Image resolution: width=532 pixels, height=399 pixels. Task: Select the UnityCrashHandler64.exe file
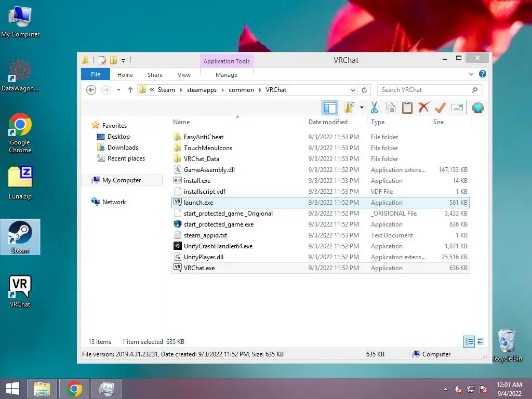320,246
